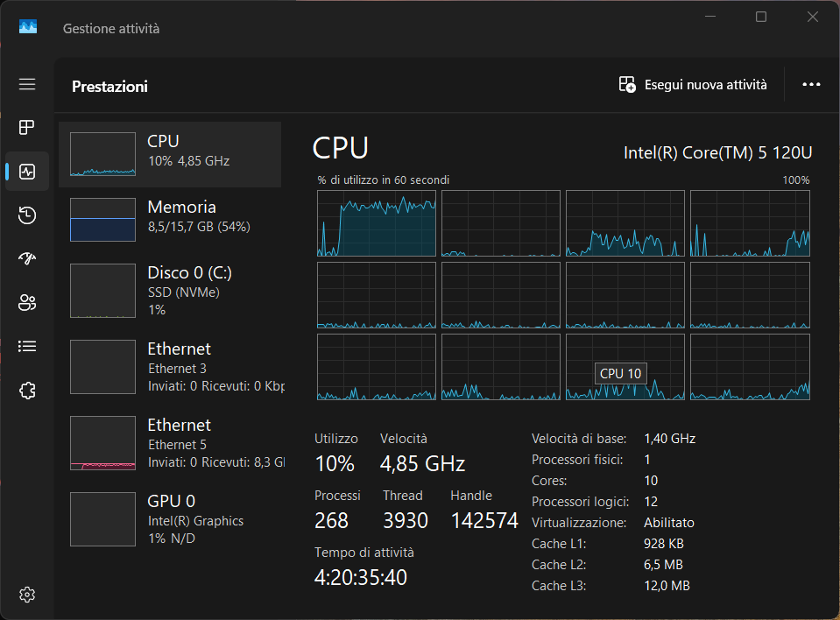Open the Startup apps page icon

tap(27, 258)
